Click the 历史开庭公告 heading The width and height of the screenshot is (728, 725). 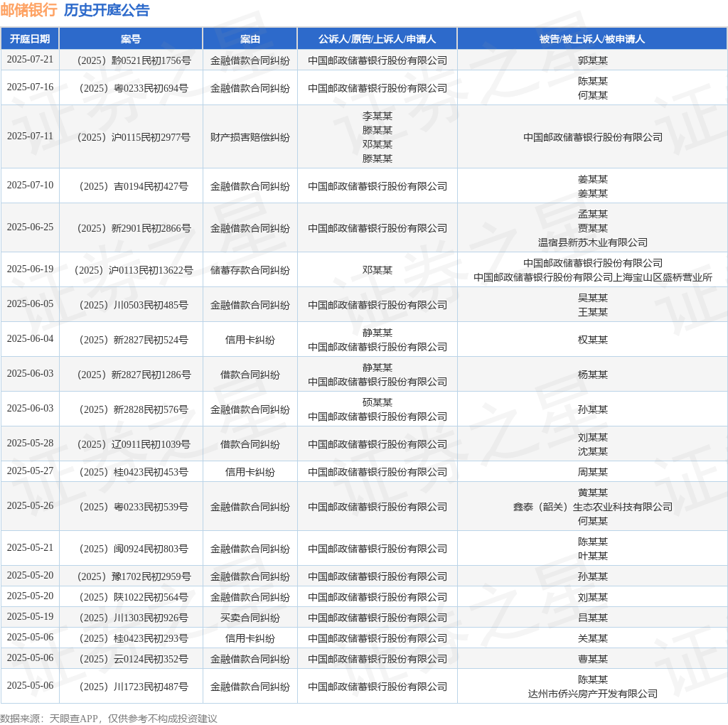[x=107, y=10]
